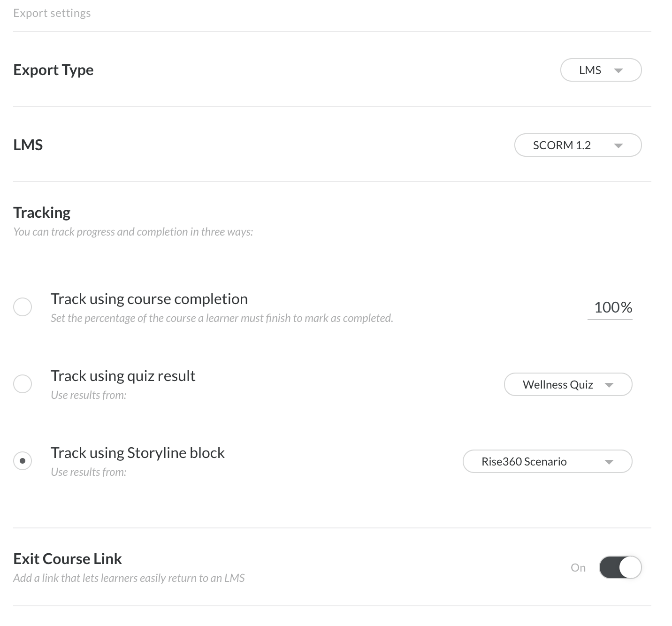The width and height of the screenshot is (672, 626).
Task: Click the caret icon next to SCORM 1.2
Action: 619,145
